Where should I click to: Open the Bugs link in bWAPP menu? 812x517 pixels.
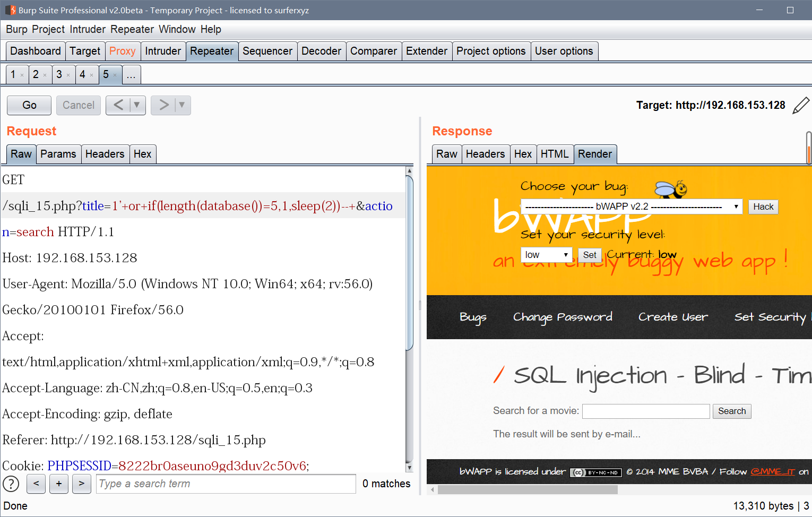click(473, 317)
